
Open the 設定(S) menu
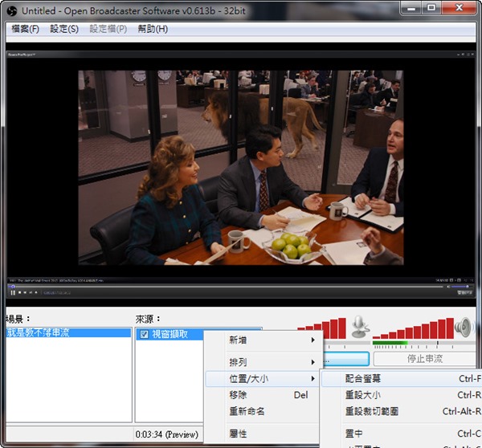[64, 29]
